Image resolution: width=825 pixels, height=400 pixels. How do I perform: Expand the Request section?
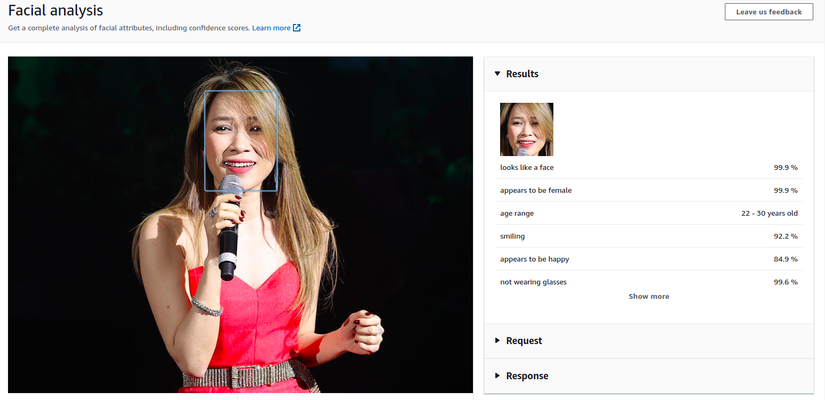coord(649,341)
